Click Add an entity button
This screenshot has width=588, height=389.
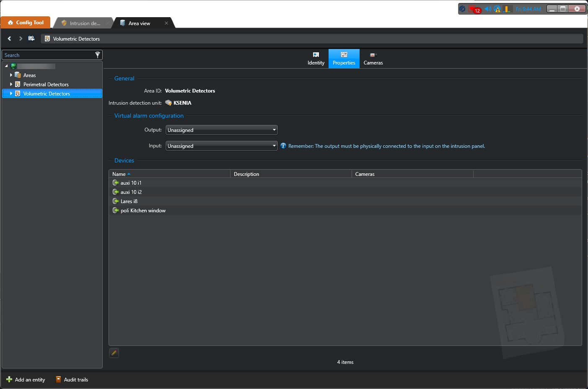(26, 380)
